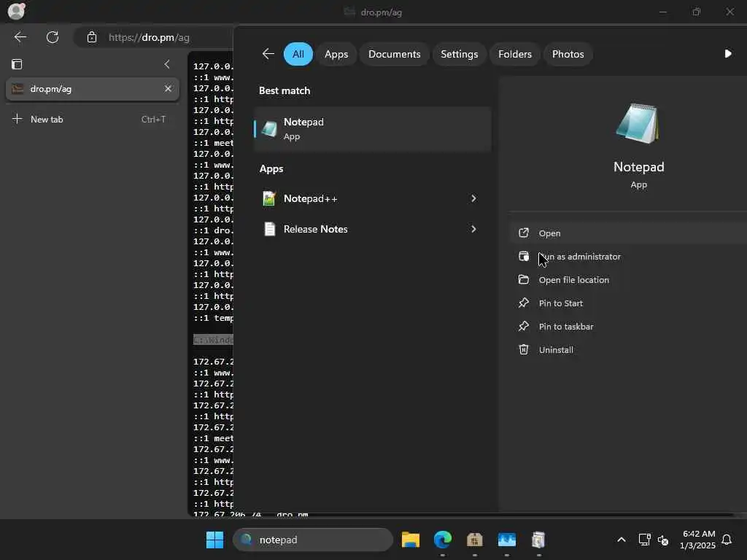Open a New tab

[93, 120]
